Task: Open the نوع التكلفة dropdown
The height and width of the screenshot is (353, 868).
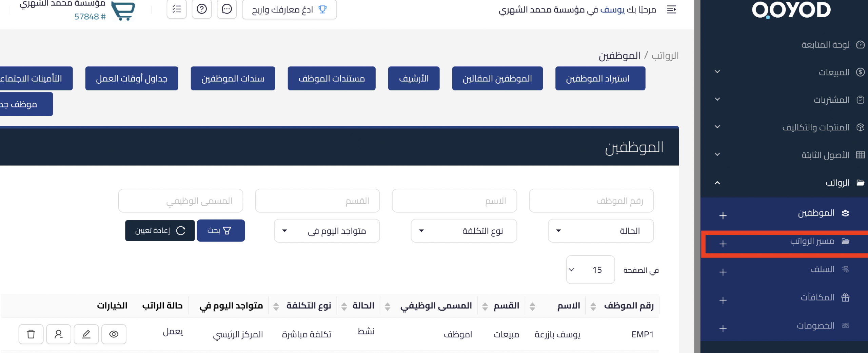Action: tap(463, 231)
